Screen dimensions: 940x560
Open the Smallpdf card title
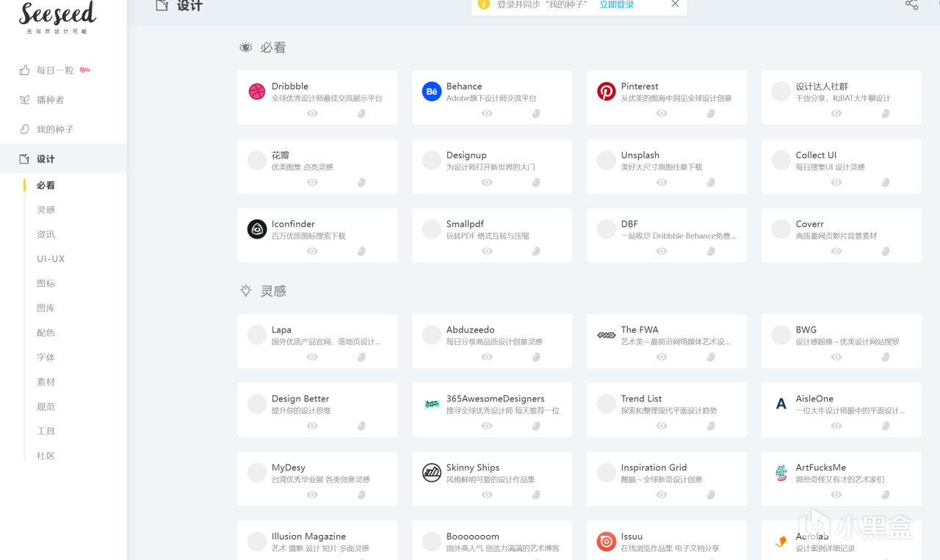tap(465, 224)
